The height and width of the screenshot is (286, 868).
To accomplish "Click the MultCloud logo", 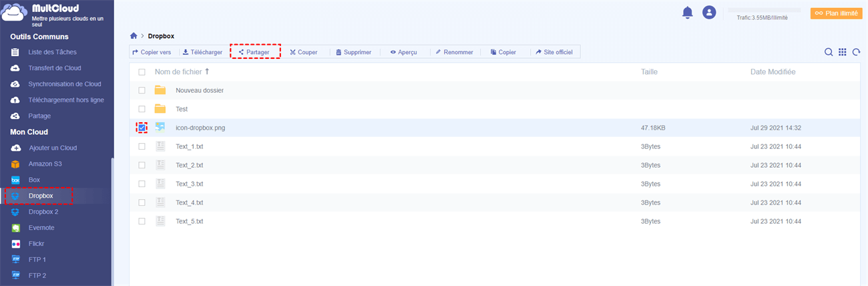I will click(15, 12).
